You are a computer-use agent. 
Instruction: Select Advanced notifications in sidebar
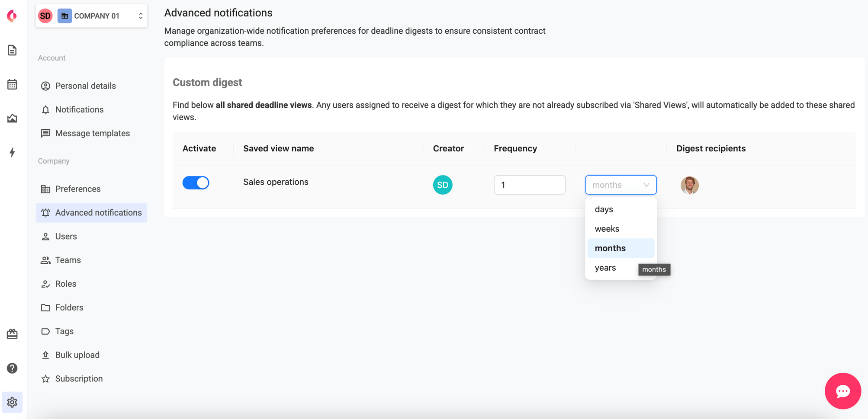pyautogui.click(x=91, y=213)
